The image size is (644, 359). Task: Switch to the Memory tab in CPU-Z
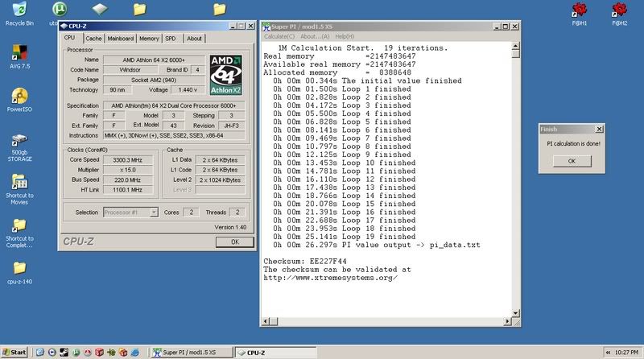[149, 38]
